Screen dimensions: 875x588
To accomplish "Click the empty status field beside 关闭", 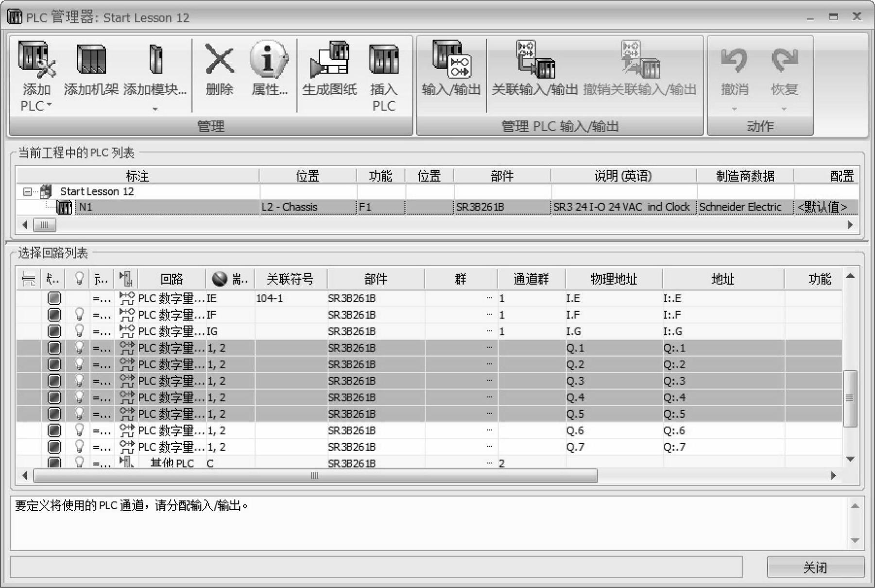I will click(x=376, y=567).
